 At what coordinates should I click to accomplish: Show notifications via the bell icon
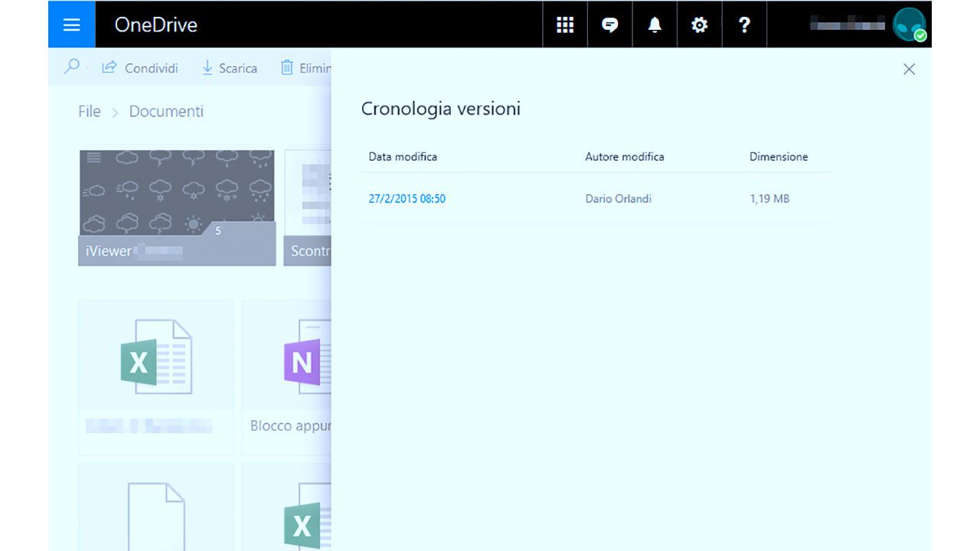655,24
